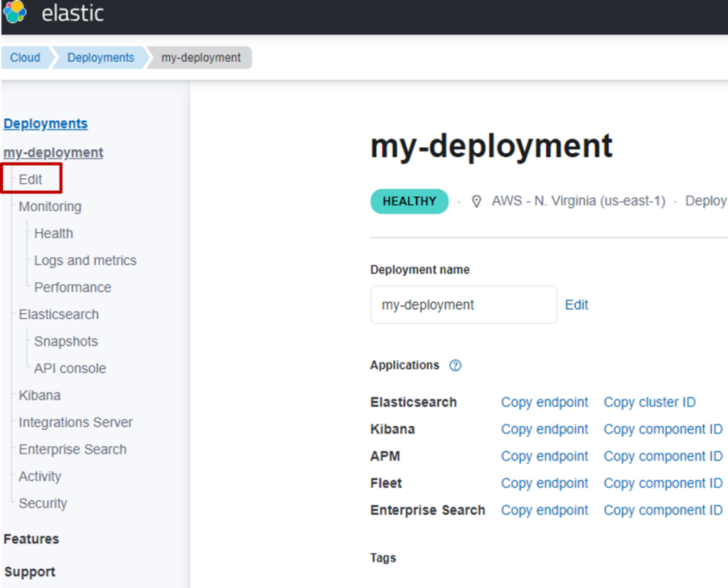Screen dimensions: 728x588
Task: Open the Deployments sidebar link
Action: pos(45,124)
